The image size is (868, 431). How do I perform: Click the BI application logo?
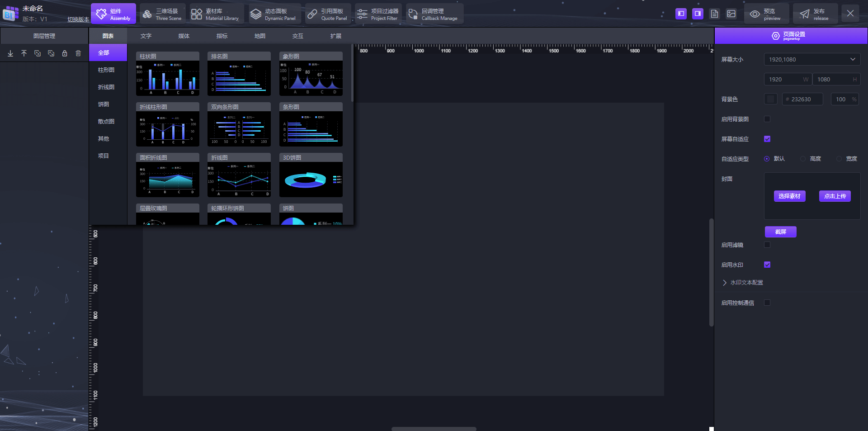(x=10, y=13)
